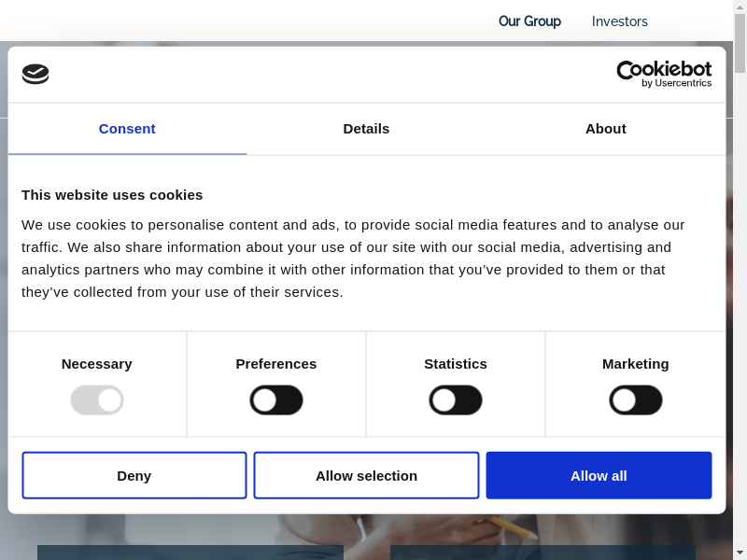Image resolution: width=747 pixels, height=560 pixels.
Task: Toggle the Necessary cookies switch
Action: (97, 400)
